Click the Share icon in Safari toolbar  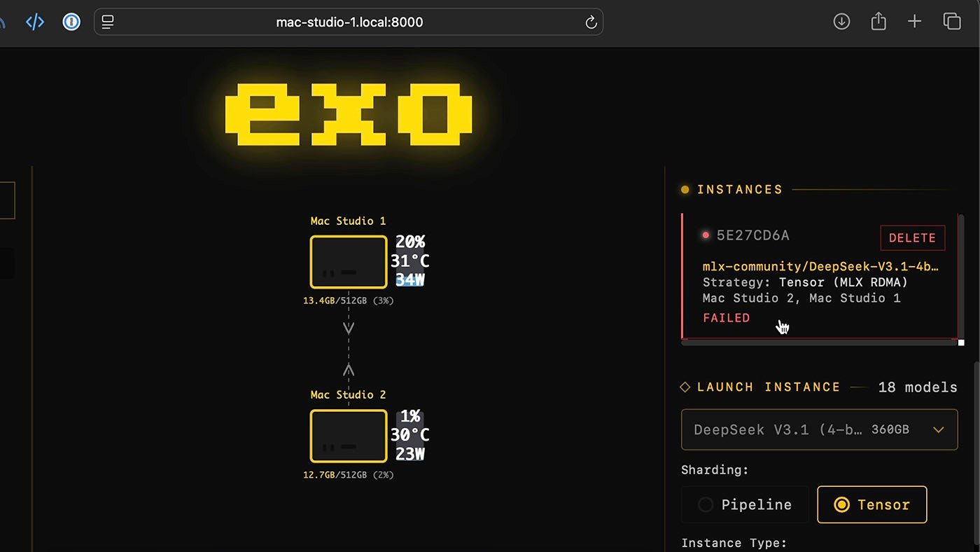(878, 21)
